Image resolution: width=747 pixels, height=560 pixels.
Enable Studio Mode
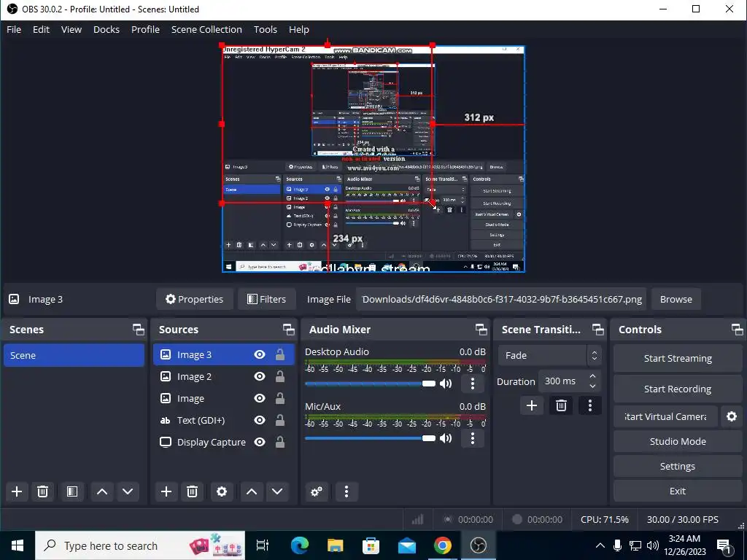678,441
